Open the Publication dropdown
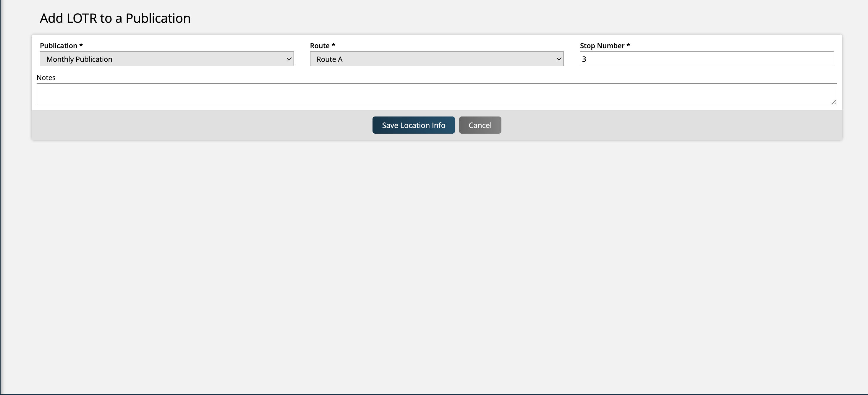Image resolution: width=868 pixels, height=395 pixels. (166, 59)
